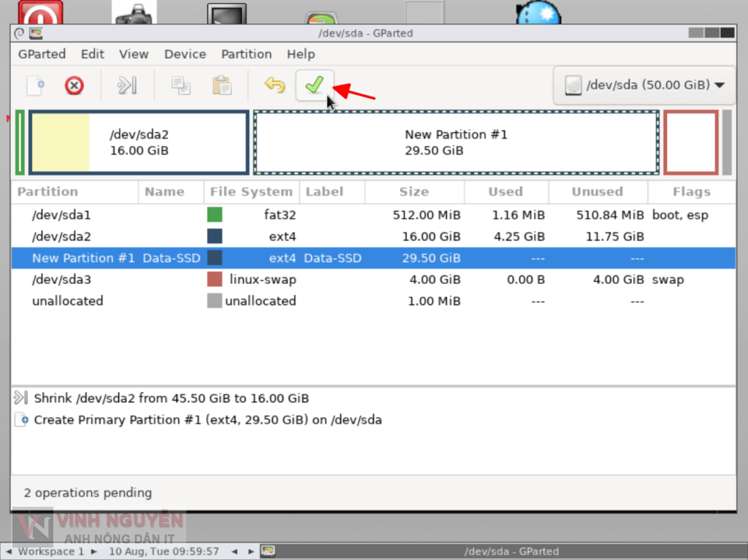Open the Resize/Move tool from the toolbar
This screenshot has height=560, width=748.
[x=126, y=85]
